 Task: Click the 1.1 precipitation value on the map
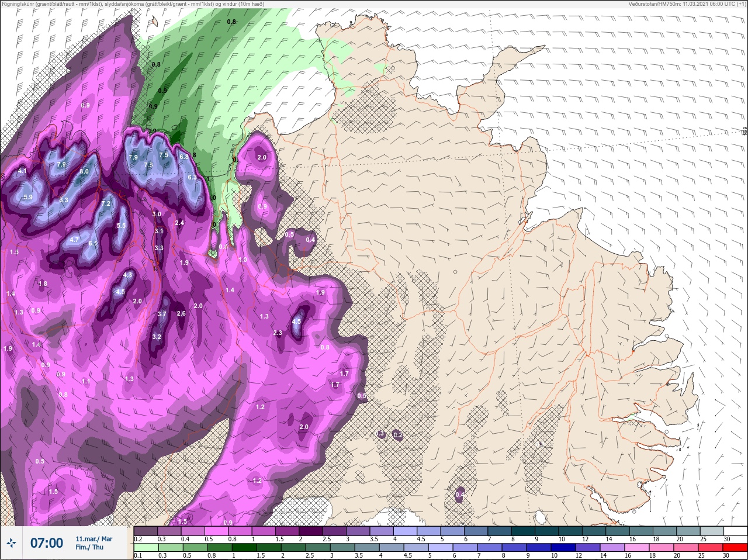coord(86,381)
